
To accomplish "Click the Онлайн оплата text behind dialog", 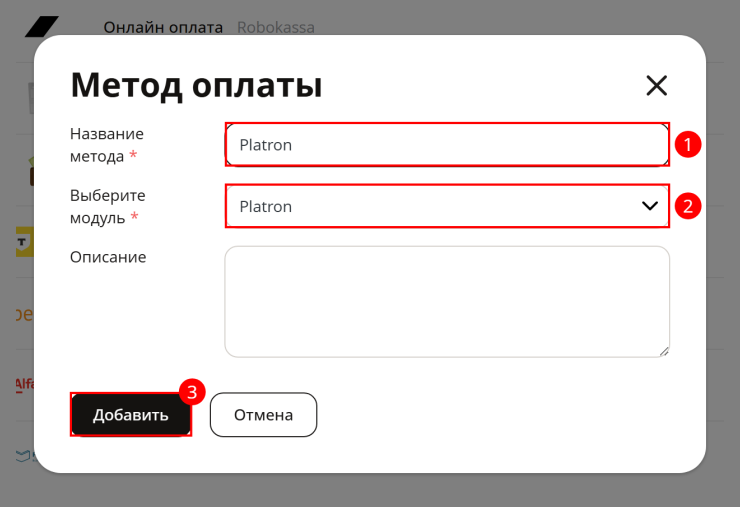I will [163, 27].
